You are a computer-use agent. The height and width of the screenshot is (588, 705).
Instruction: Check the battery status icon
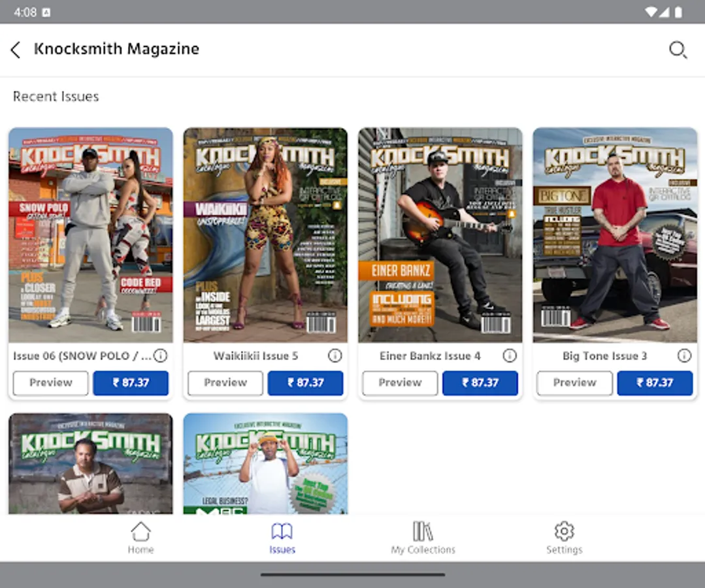(678, 12)
